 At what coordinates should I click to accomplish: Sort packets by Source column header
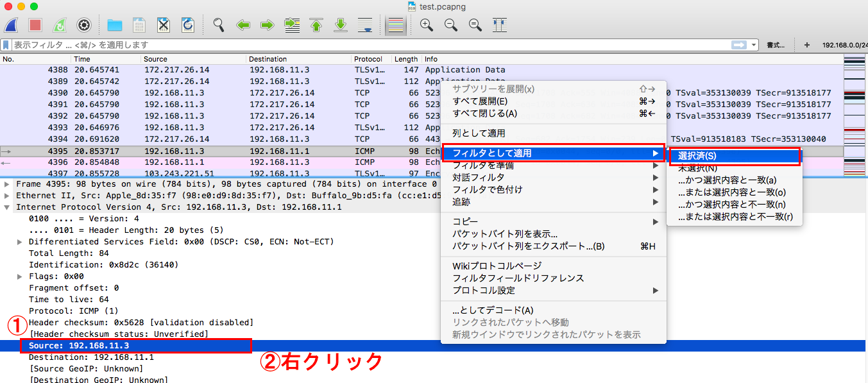point(194,59)
